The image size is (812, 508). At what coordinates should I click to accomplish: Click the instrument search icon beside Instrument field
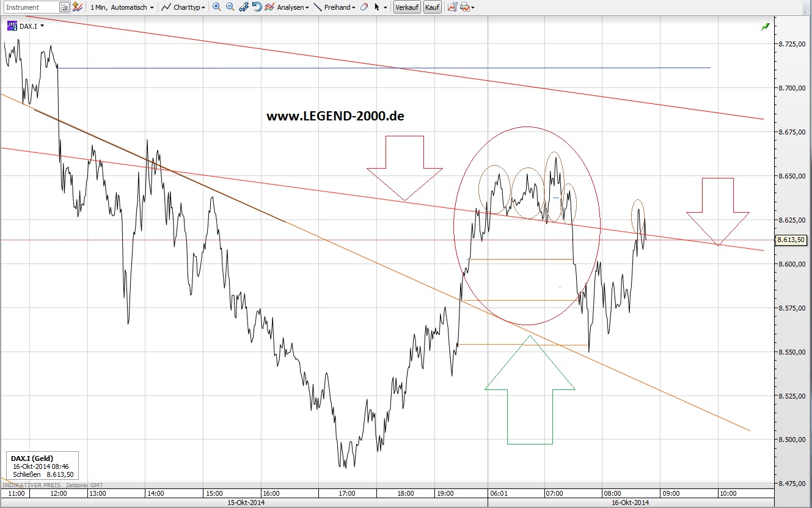tap(65, 7)
